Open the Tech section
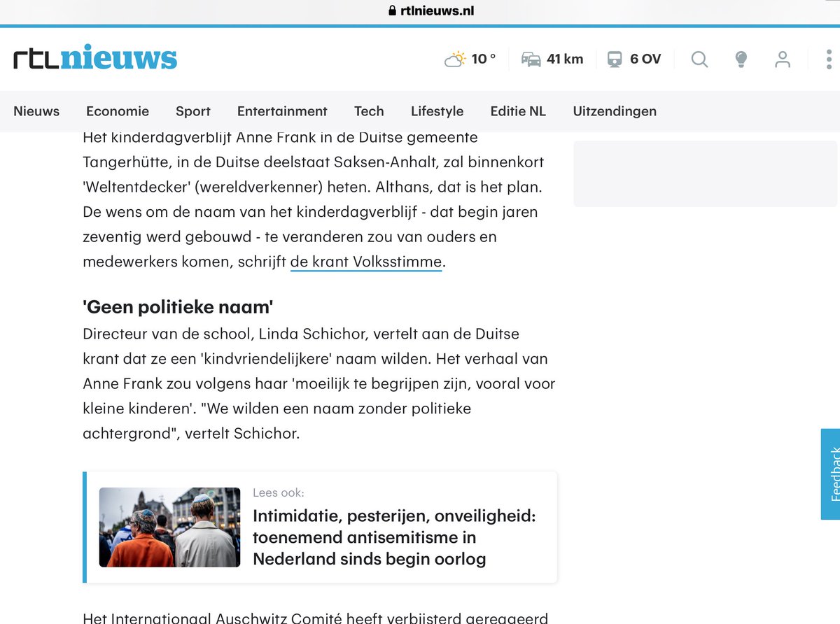The image size is (840, 624). click(x=369, y=111)
